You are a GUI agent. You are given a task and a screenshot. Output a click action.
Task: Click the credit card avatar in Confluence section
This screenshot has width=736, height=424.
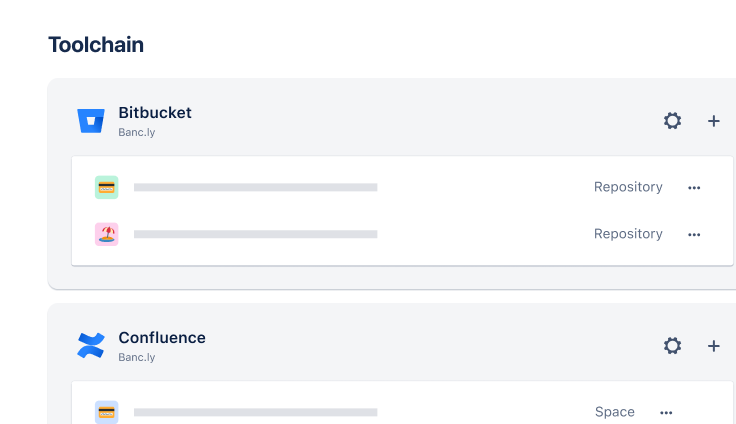[x=107, y=412]
